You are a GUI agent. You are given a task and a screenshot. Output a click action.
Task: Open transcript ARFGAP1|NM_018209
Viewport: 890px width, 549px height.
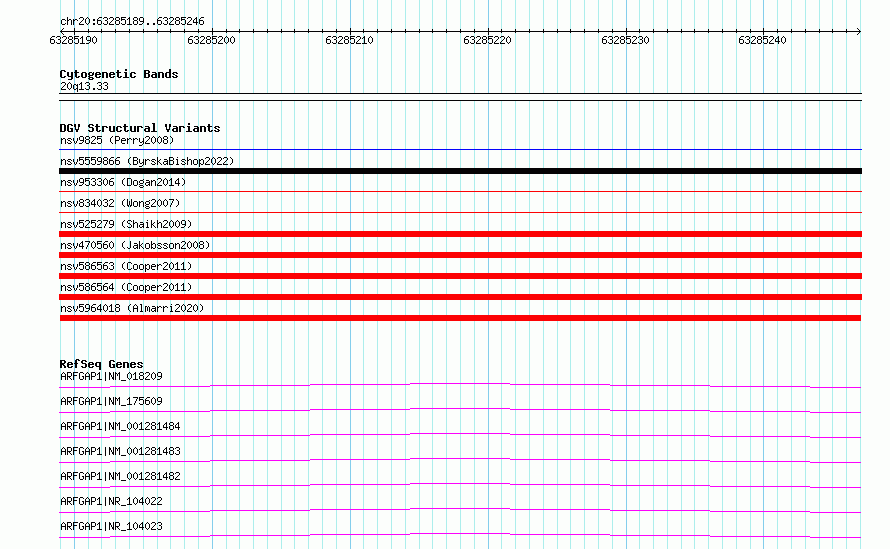click(111, 376)
